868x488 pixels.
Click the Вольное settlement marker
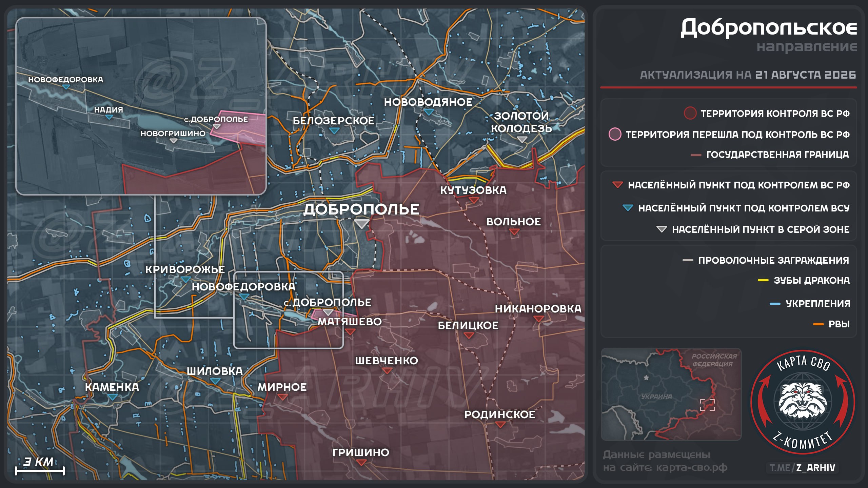pos(514,232)
